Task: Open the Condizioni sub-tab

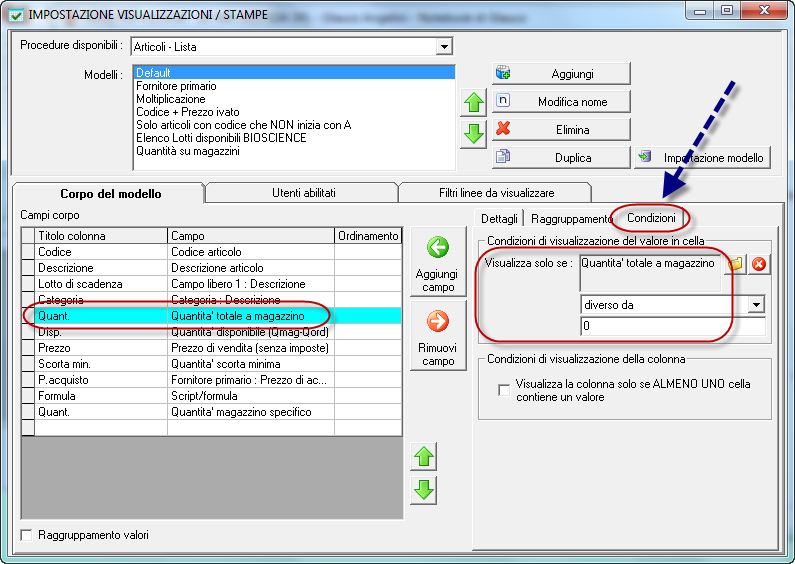Action: [x=651, y=218]
